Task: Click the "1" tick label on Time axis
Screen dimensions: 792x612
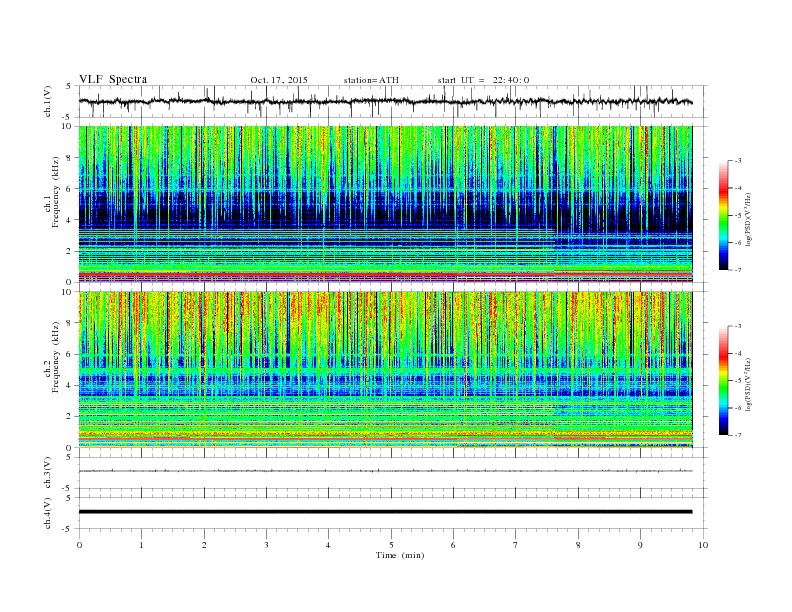Action: coord(141,545)
